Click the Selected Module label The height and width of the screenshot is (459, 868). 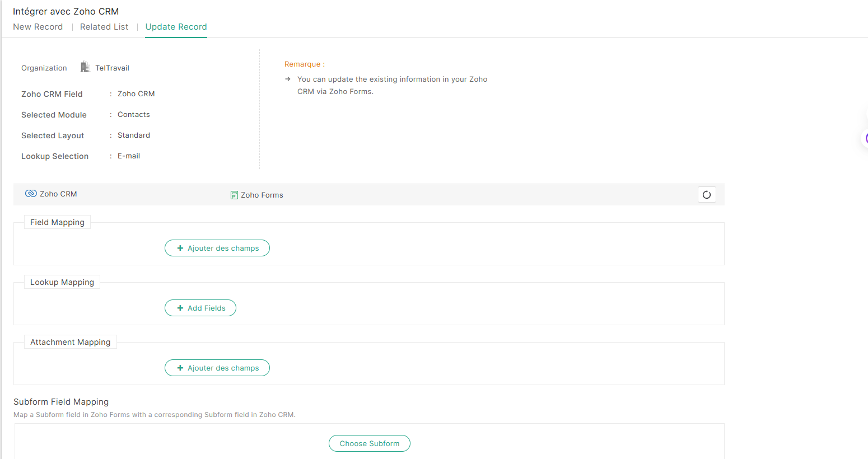pyautogui.click(x=54, y=115)
